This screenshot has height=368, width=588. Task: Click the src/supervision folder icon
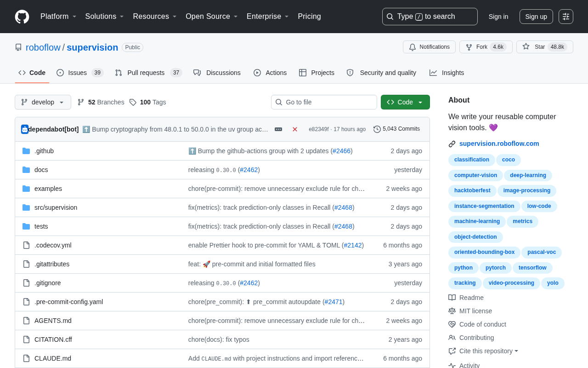26,207
